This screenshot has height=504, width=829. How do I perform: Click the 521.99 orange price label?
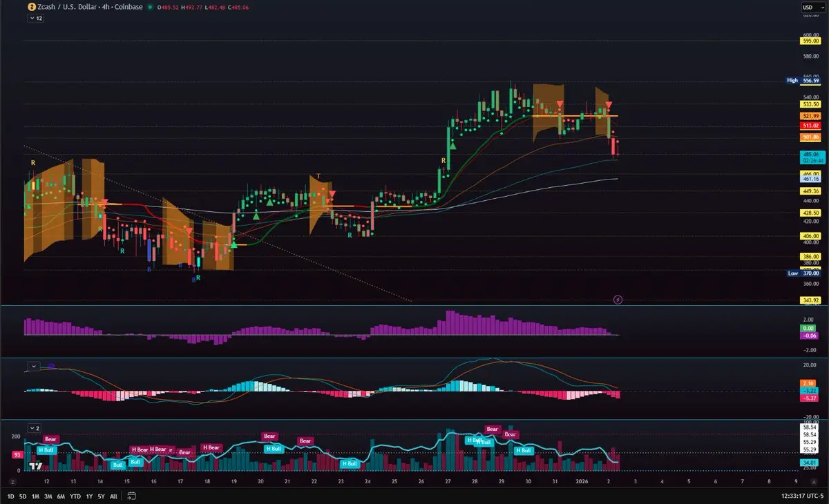[810, 115]
